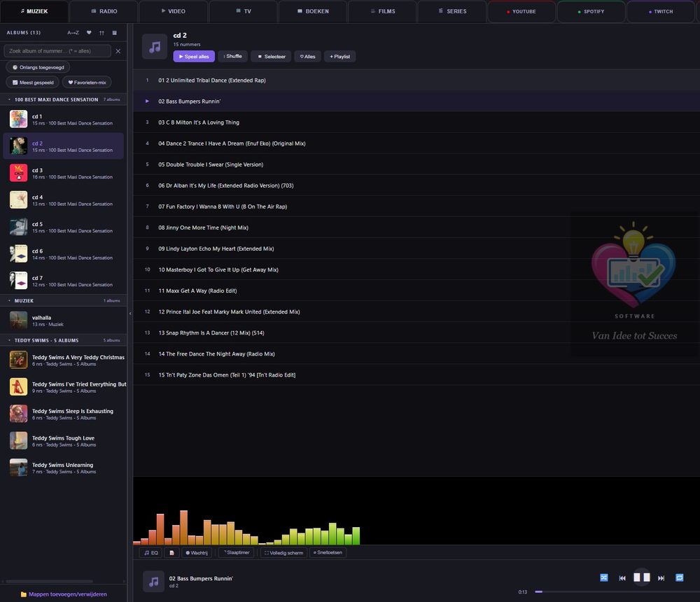The height and width of the screenshot is (602, 700).
Task: Open the valhalla album
Action: [x=64, y=320]
